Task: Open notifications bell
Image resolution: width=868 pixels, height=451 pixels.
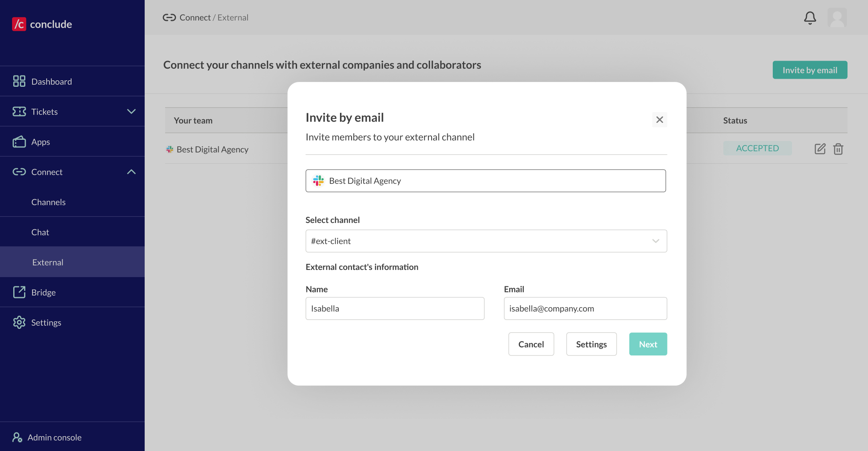Action: click(810, 18)
